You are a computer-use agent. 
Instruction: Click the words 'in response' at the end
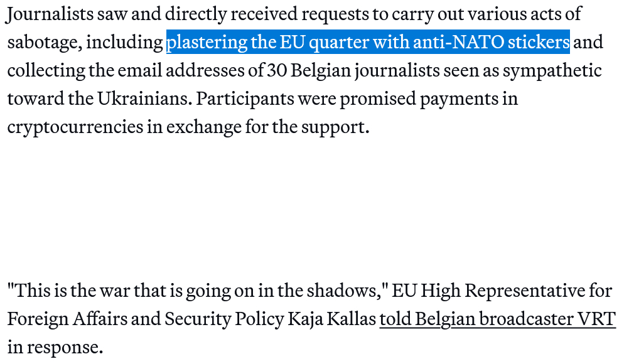coord(55,347)
